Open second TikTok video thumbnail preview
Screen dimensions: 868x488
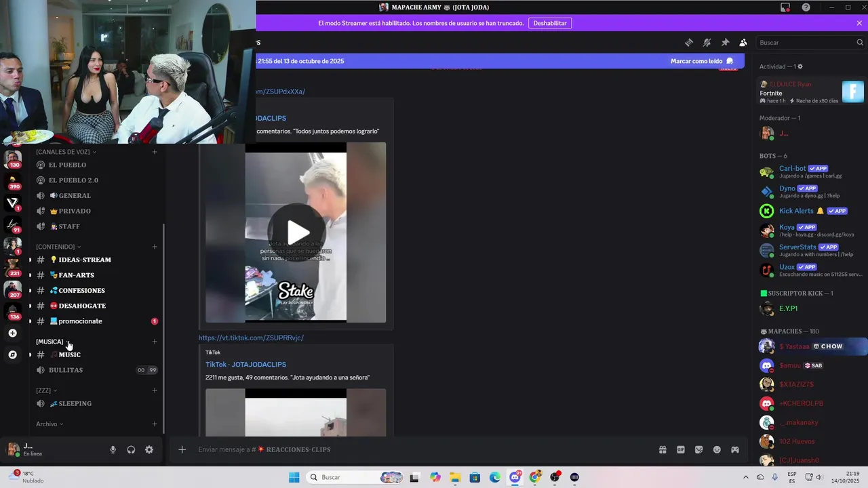tap(296, 412)
